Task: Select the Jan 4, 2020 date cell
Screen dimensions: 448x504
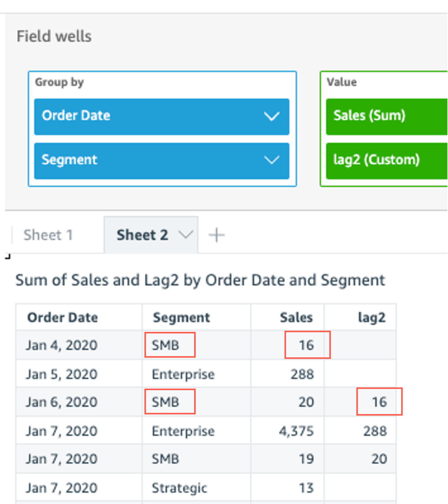Action: [62, 345]
